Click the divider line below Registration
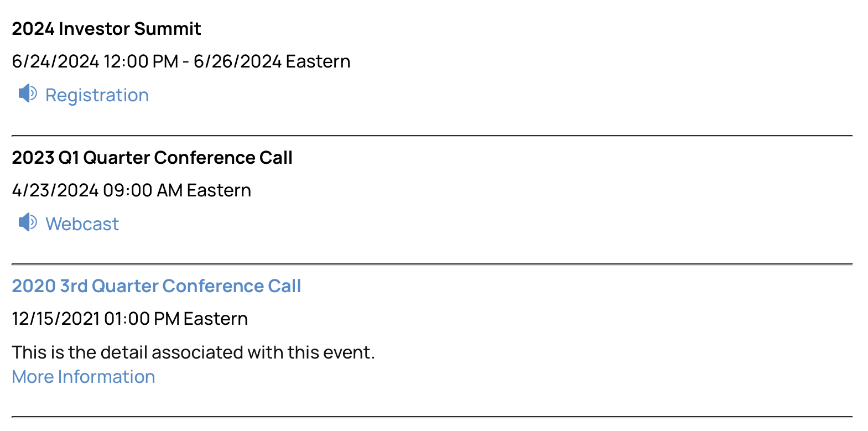The width and height of the screenshot is (868, 431). pyautogui.click(x=432, y=136)
